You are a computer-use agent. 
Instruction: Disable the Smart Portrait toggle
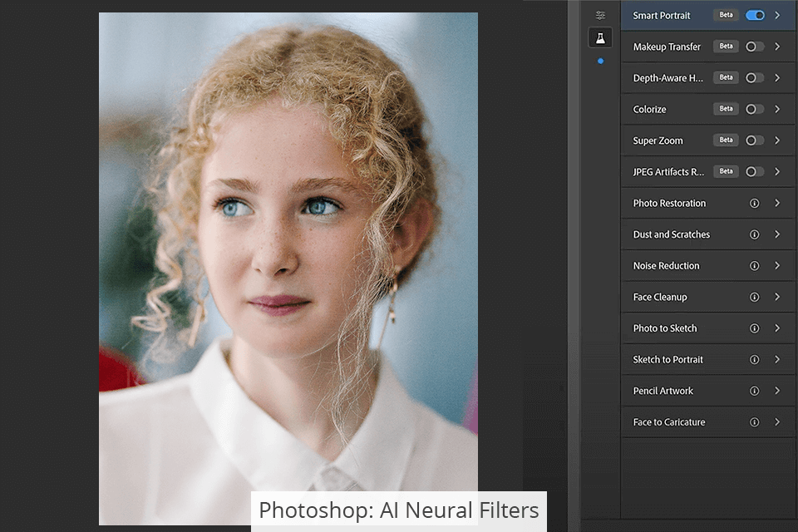point(755,15)
